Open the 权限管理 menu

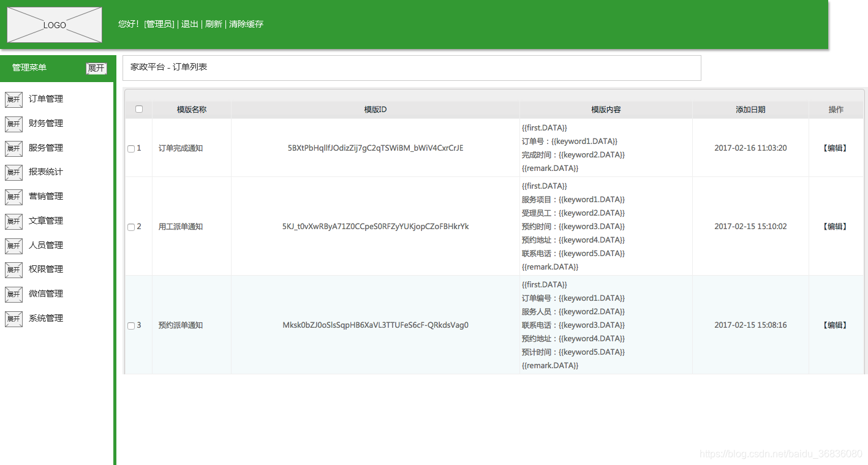click(46, 269)
